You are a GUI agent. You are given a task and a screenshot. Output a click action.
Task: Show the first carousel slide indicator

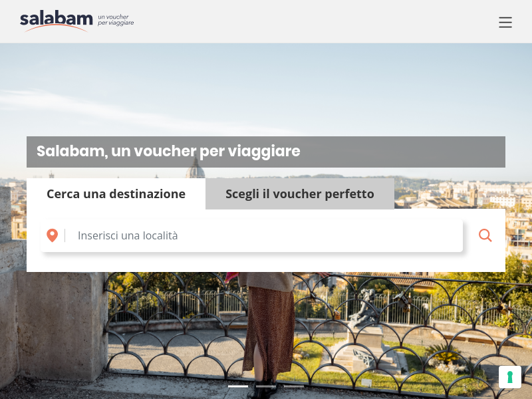coord(238,386)
